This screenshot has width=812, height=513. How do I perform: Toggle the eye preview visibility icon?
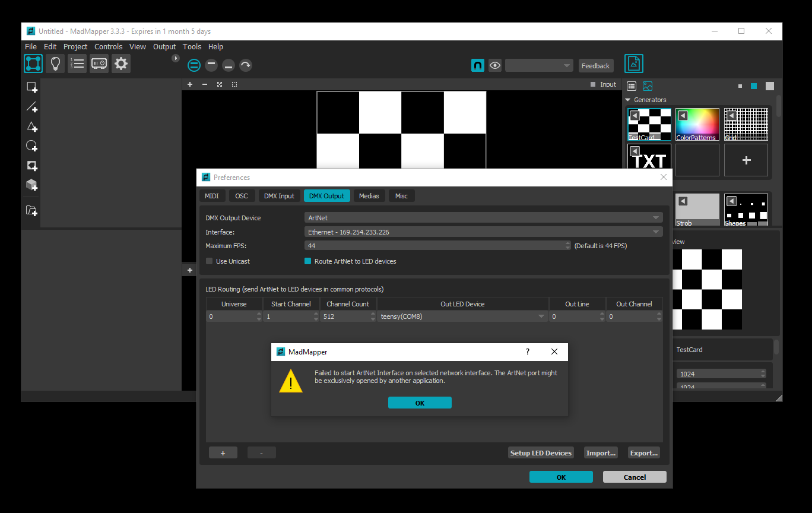click(x=495, y=65)
